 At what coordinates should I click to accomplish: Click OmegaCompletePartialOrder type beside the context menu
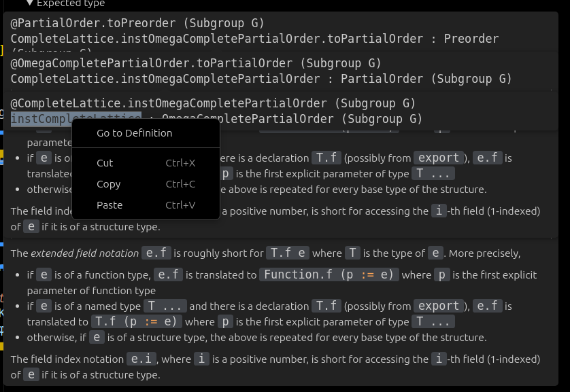click(x=272, y=119)
